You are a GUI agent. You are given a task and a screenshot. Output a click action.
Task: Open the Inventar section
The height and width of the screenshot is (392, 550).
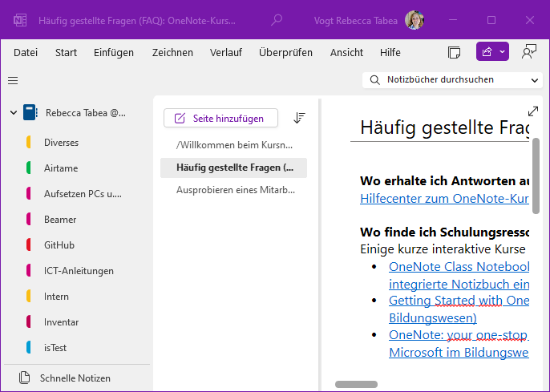tap(61, 322)
